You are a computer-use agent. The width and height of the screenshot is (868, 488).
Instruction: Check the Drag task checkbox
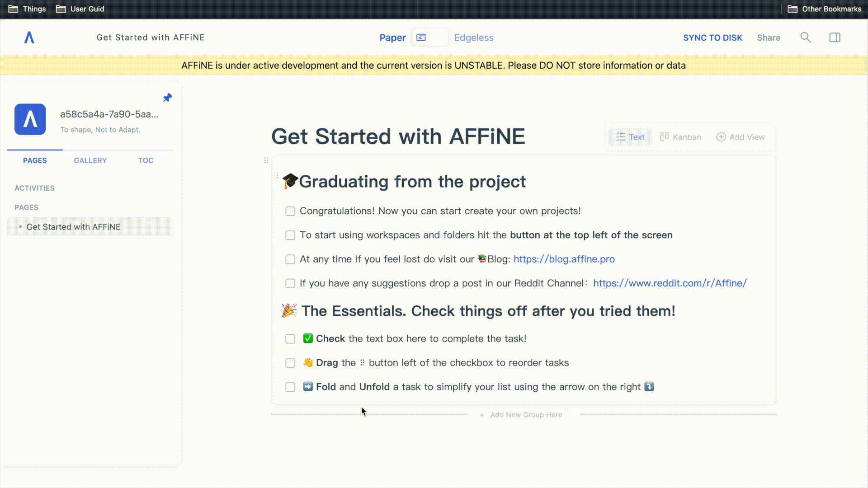click(x=290, y=363)
